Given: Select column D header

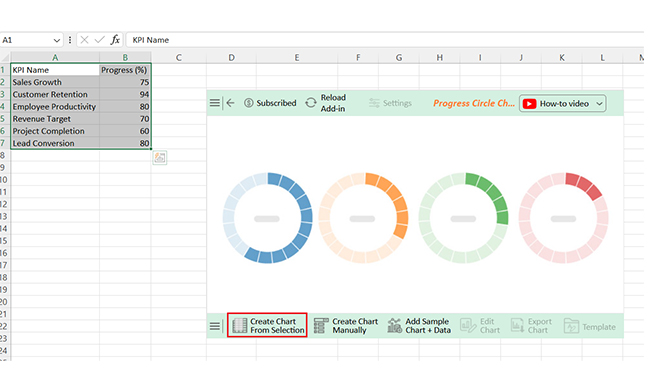Looking at the screenshot, I should click(x=231, y=58).
